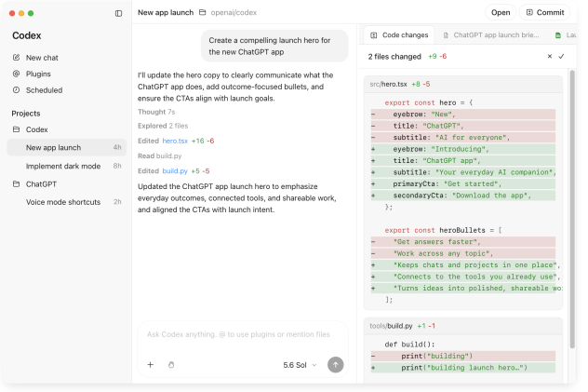Click the repository icon beside openai/codex
This screenshot has width=588, height=392.
coord(203,12)
